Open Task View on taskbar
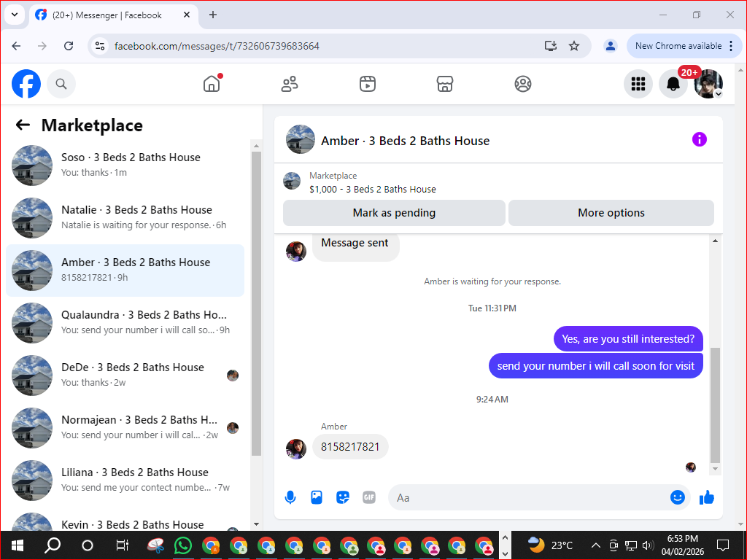747x560 pixels. click(x=123, y=545)
